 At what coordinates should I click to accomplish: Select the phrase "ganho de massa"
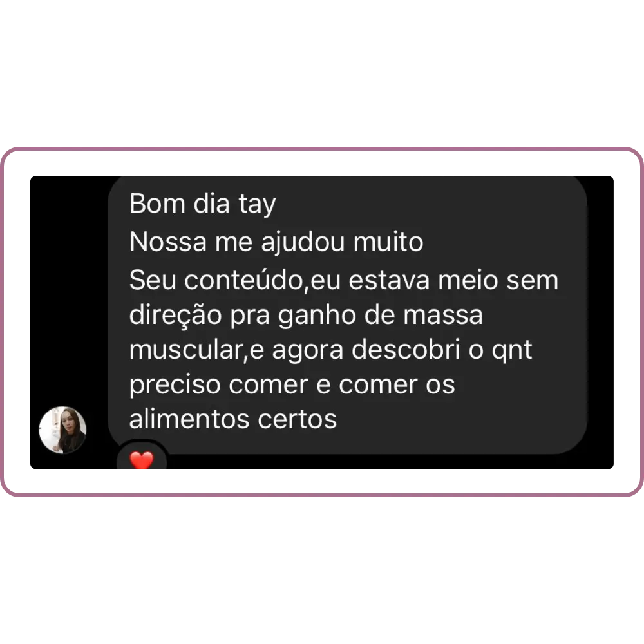tap(381, 316)
